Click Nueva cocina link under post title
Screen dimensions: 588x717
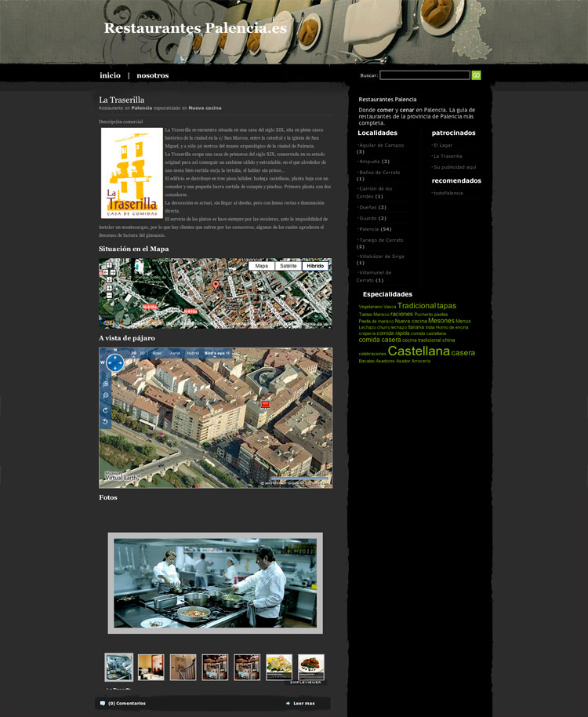tap(205, 108)
